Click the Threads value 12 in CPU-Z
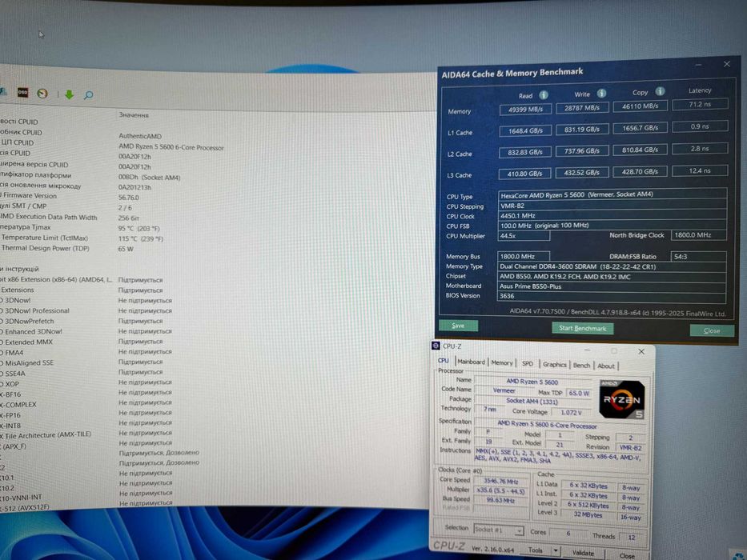This screenshot has width=747, height=560. [x=632, y=537]
